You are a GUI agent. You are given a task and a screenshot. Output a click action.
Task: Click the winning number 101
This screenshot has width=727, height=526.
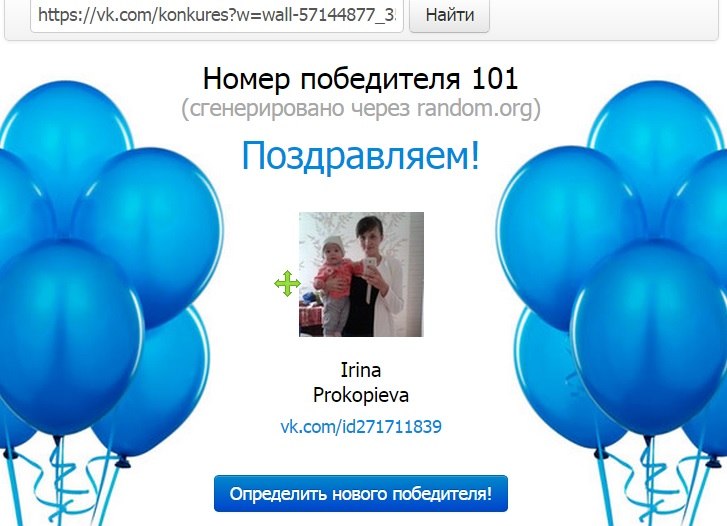(x=495, y=77)
